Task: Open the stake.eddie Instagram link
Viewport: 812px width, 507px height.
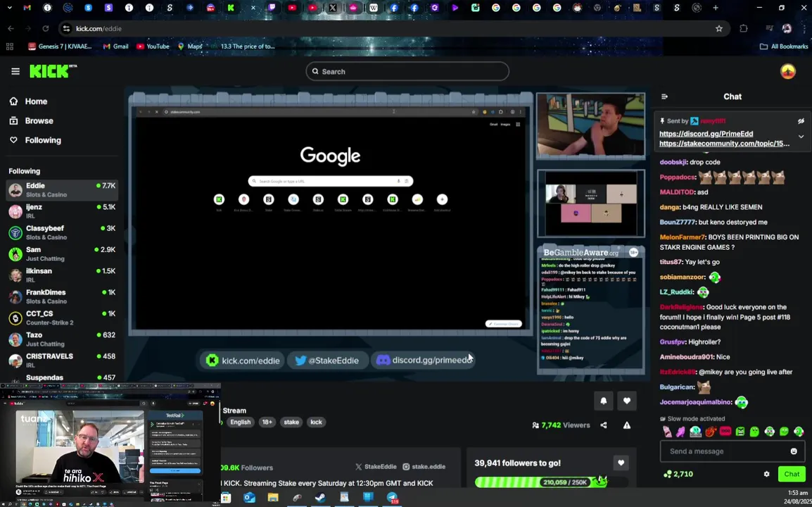Action: coord(424,467)
